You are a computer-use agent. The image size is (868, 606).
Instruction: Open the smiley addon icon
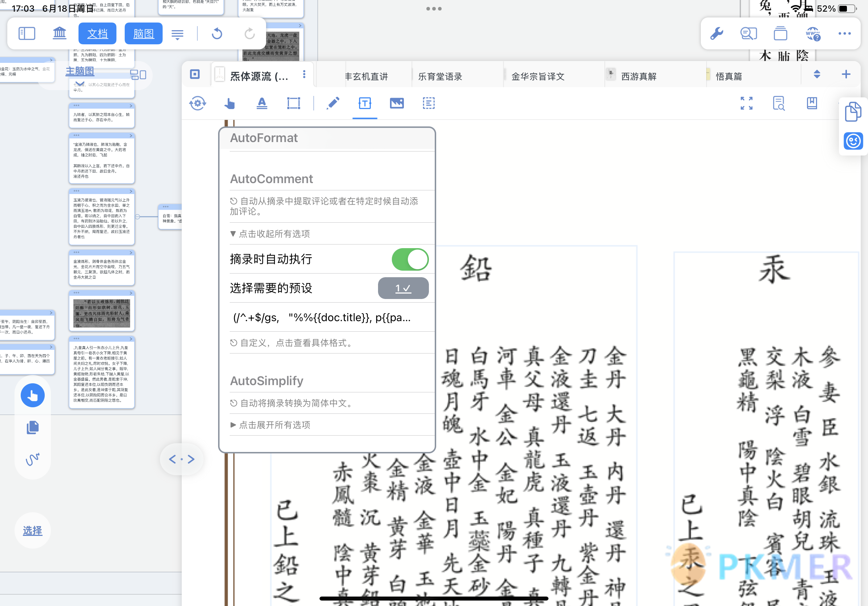pos(853,141)
